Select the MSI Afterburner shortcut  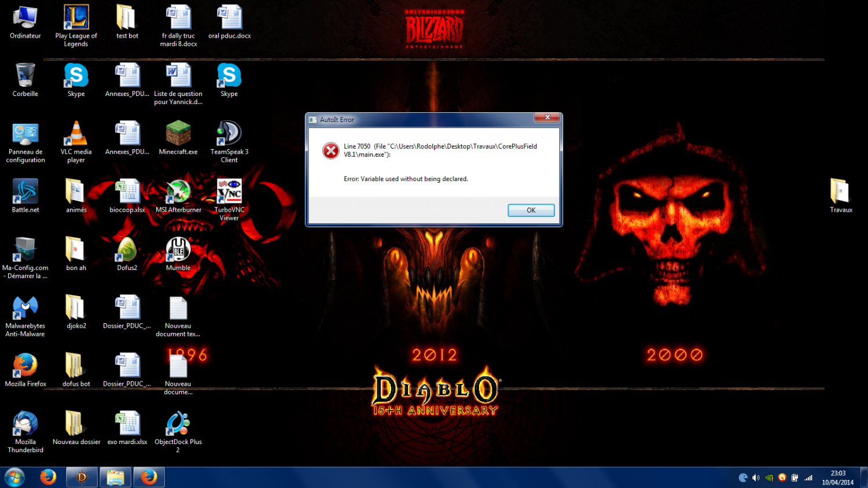pyautogui.click(x=178, y=195)
